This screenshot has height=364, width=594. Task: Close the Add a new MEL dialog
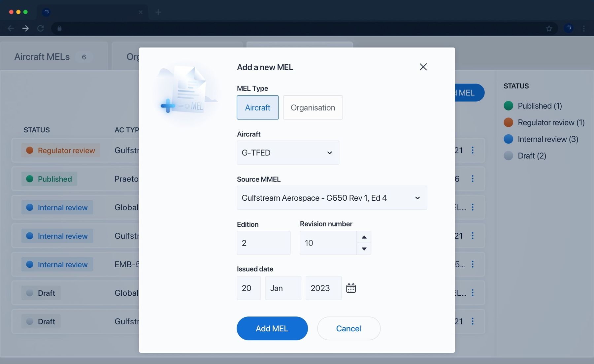pos(423,67)
